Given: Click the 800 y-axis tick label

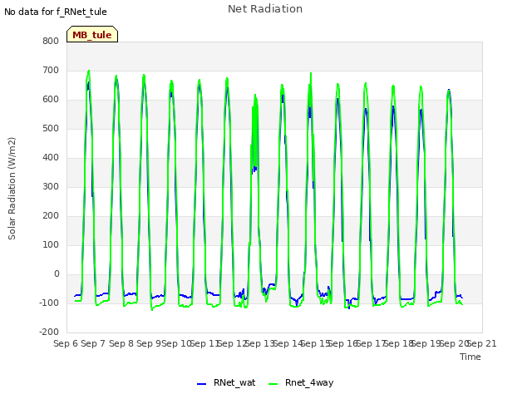Looking at the screenshot, I should 51,41.
